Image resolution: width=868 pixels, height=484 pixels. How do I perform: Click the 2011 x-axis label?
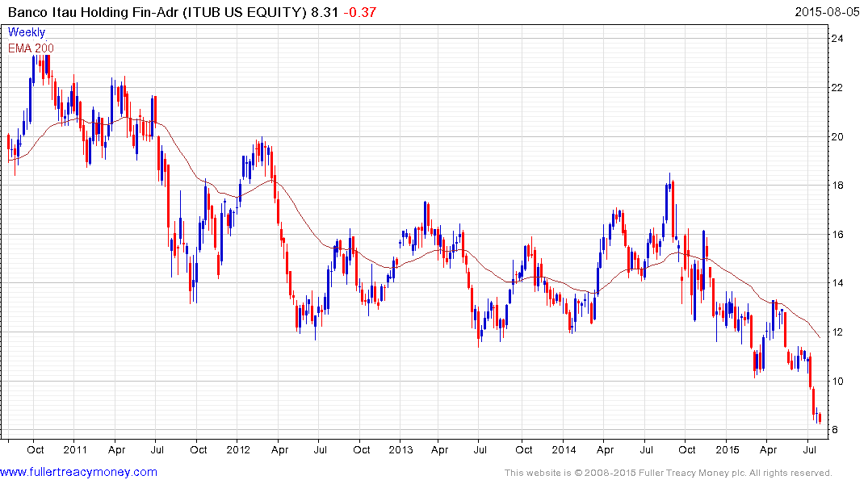[x=75, y=449]
